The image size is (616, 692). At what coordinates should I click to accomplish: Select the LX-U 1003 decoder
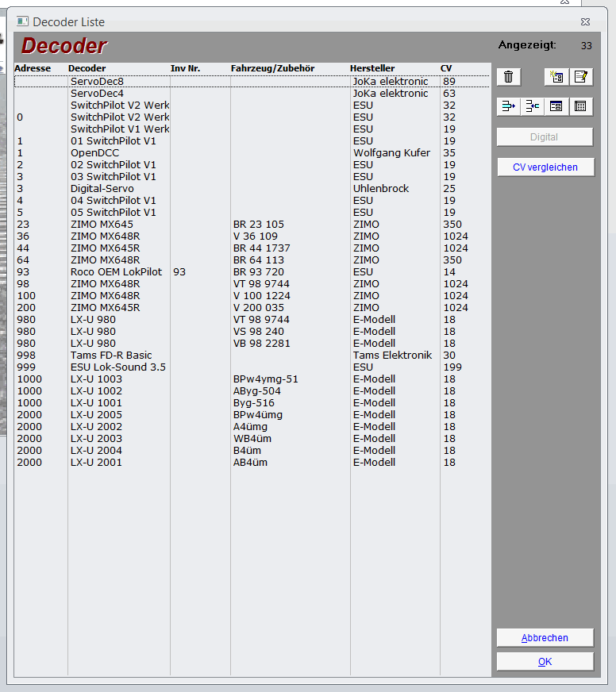96,379
